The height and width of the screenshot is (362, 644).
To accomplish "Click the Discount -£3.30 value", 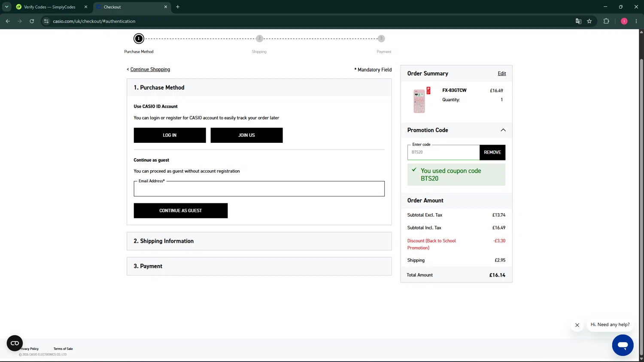I will click(499, 241).
